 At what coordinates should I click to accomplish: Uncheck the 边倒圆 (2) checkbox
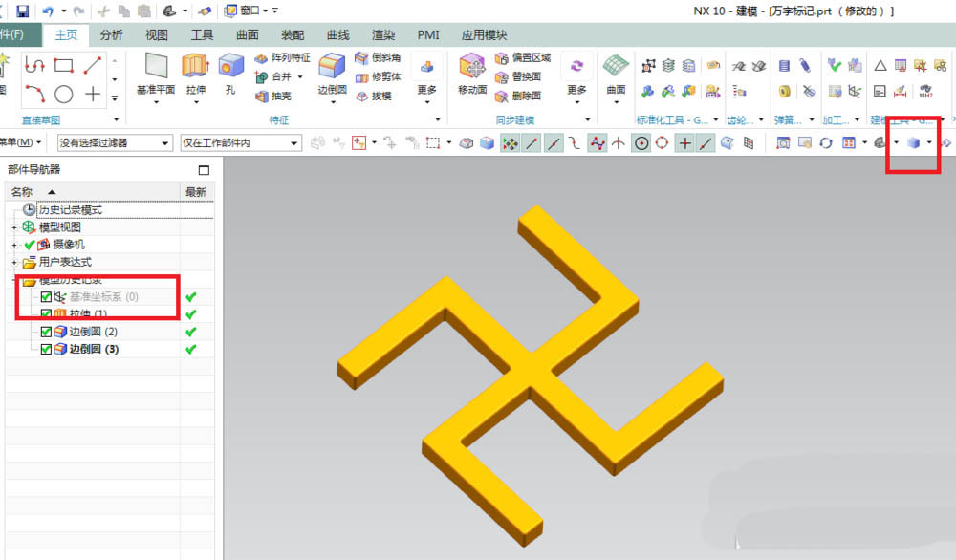click(x=46, y=332)
